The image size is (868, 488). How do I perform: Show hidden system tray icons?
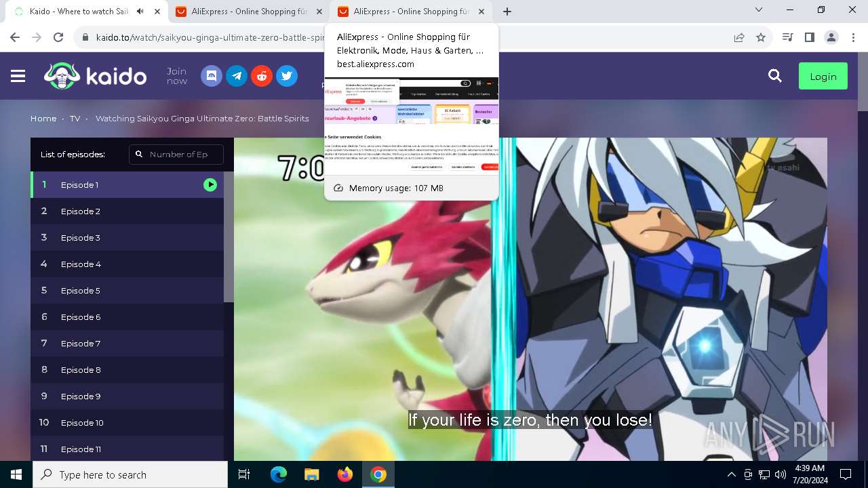tap(731, 474)
